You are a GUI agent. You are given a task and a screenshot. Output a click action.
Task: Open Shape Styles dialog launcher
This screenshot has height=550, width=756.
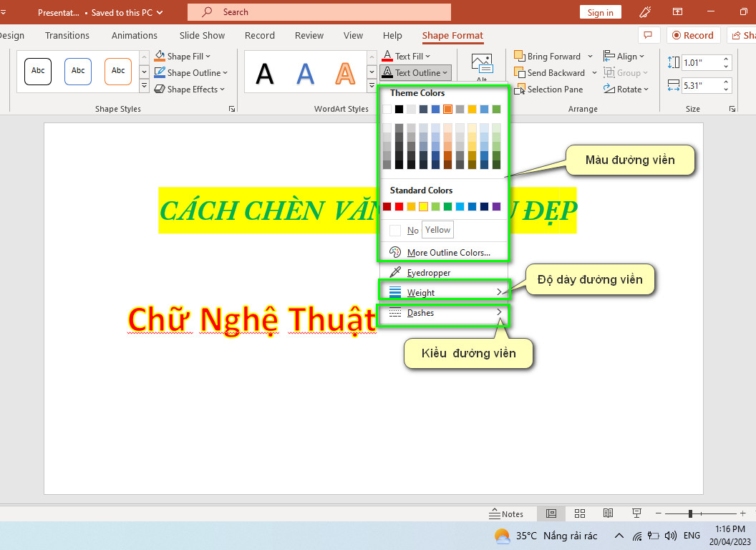pyautogui.click(x=232, y=109)
